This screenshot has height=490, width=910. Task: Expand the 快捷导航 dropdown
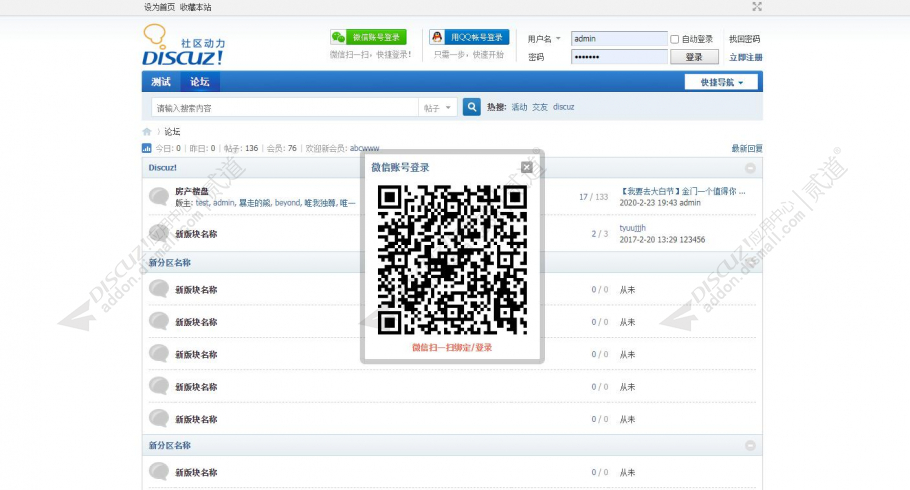tap(721, 82)
